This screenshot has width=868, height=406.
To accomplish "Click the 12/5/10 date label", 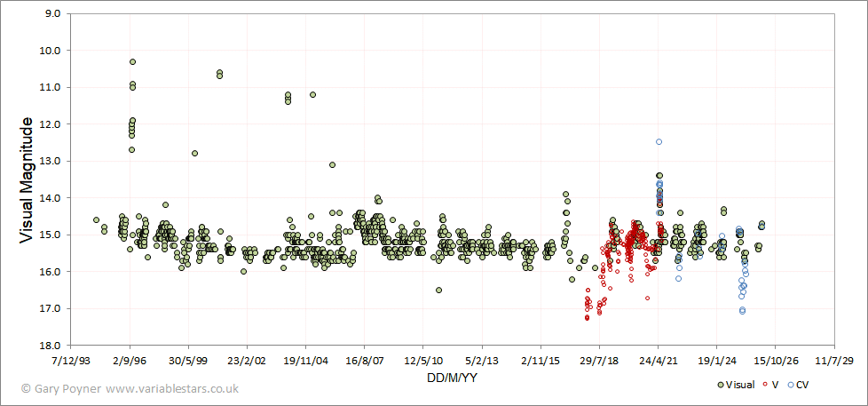I will coord(423,361).
